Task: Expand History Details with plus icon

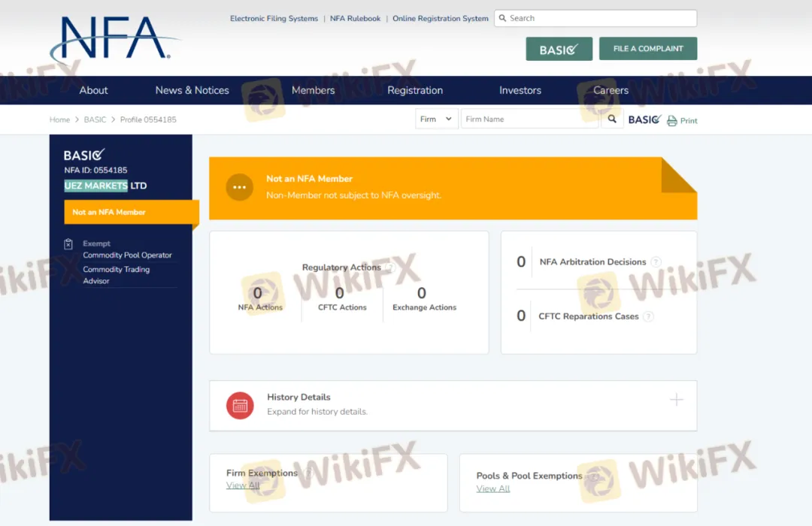Action: click(677, 400)
